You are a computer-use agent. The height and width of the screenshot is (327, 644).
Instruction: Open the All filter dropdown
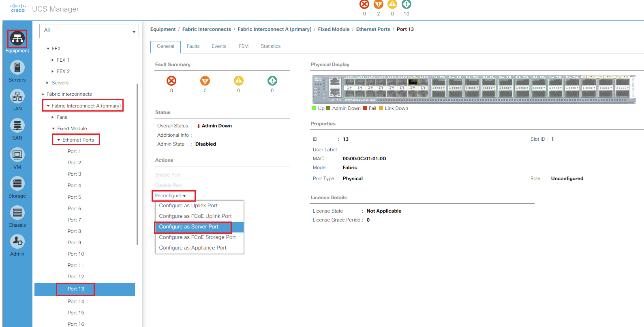point(89,31)
